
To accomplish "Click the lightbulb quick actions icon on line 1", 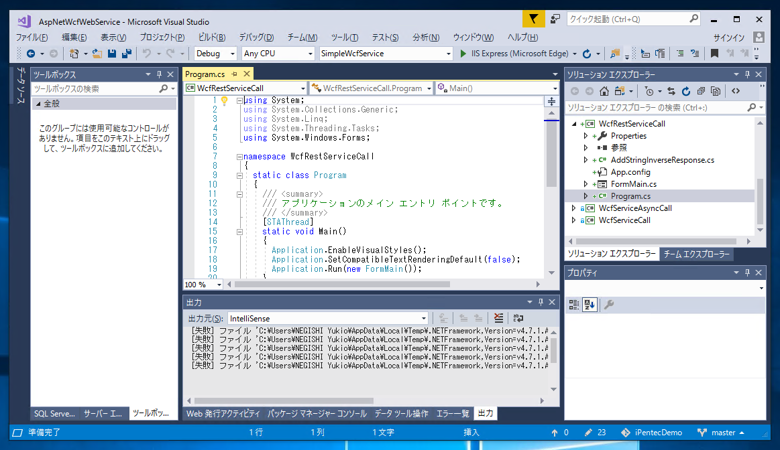I will tap(224, 100).
